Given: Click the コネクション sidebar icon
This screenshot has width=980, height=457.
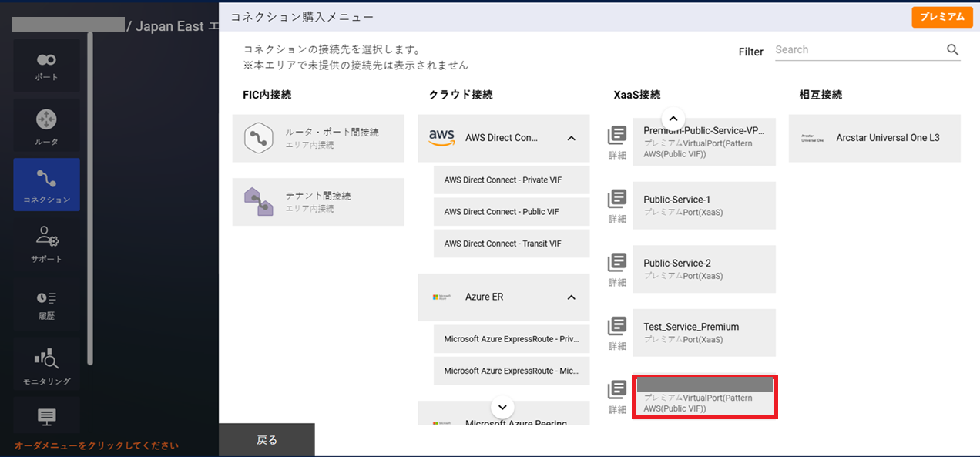Looking at the screenshot, I should [46, 184].
